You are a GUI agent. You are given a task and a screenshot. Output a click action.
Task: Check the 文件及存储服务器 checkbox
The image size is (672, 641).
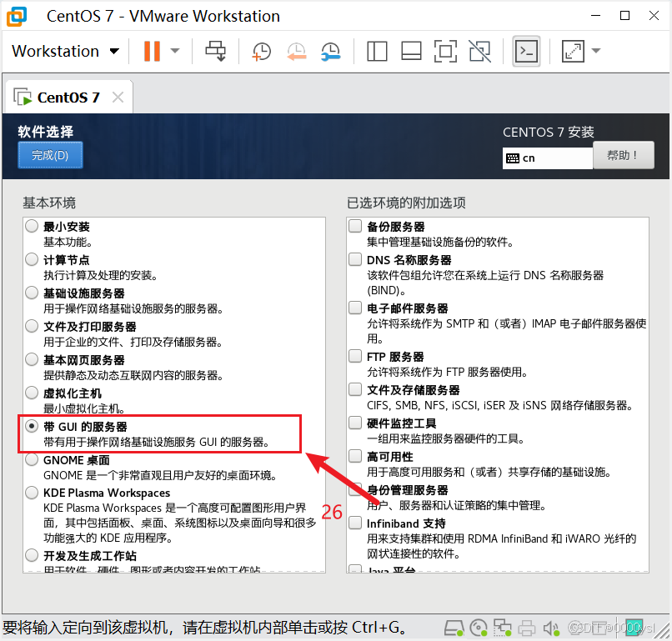tap(355, 389)
